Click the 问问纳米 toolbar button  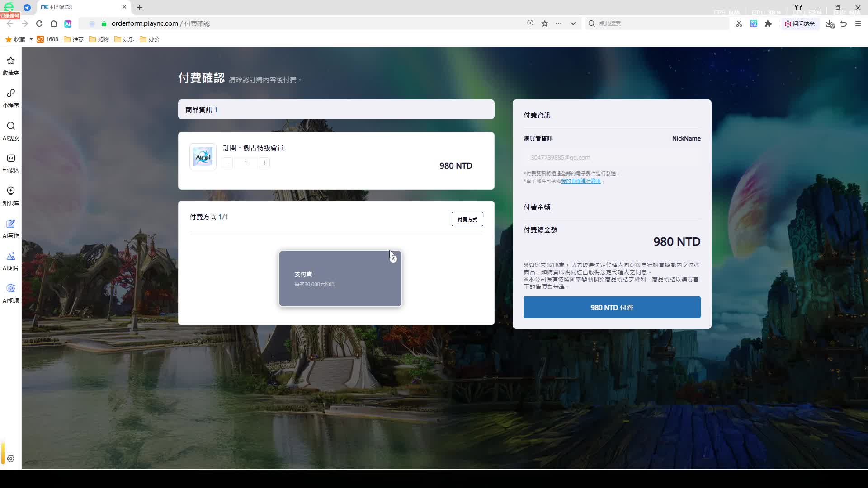(x=800, y=23)
